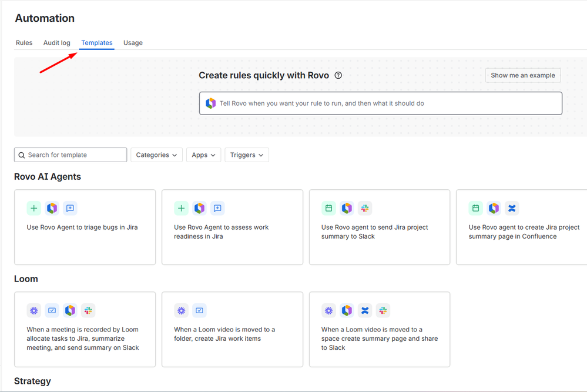
Task: Switch to the Audit log tab
Action: [56, 43]
